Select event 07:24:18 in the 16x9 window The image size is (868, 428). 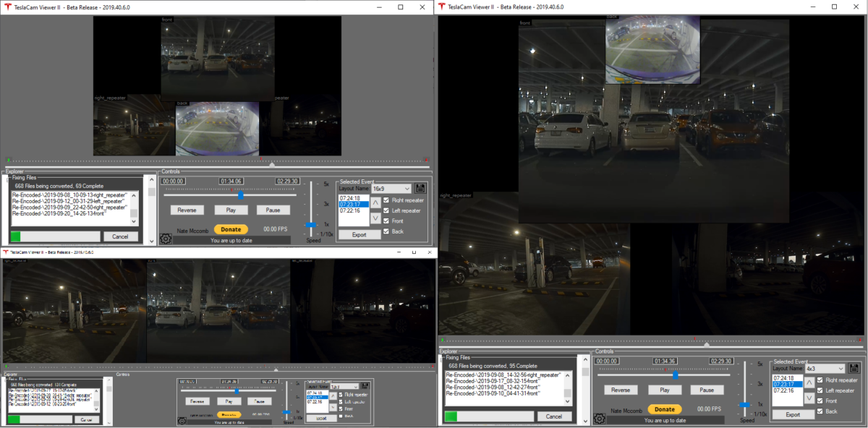coord(354,198)
